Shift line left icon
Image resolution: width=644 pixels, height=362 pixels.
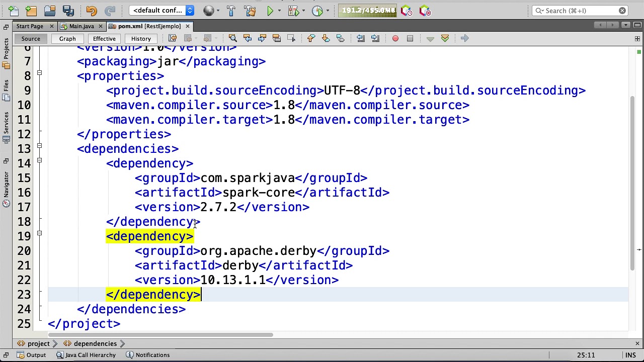pyautogui.click(x=360, y=38)
